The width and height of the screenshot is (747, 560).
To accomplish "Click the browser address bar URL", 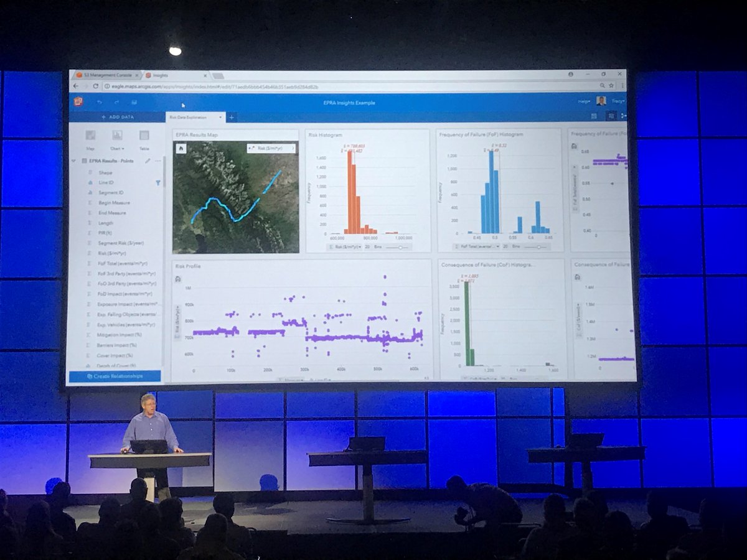I will pos(215,86).
